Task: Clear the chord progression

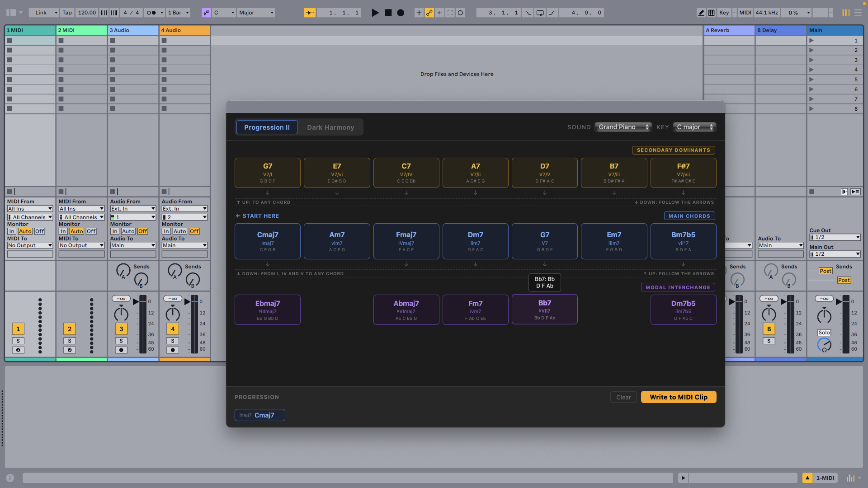Action: pos(623,397)
